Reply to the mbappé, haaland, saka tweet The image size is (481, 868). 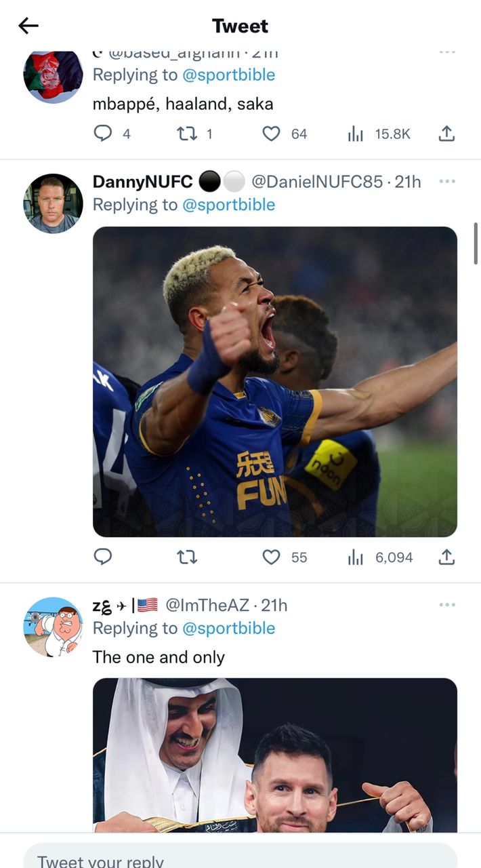tap(102, 134)
